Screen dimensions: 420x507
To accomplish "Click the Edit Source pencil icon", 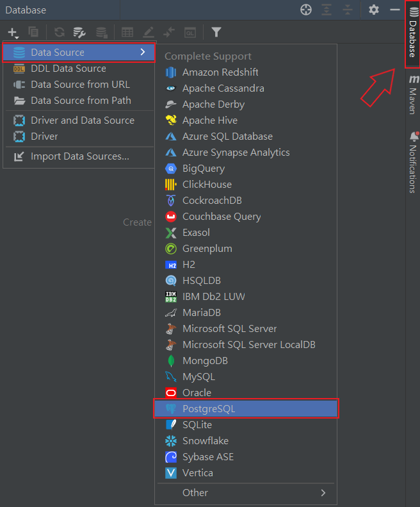I will 149,32.
